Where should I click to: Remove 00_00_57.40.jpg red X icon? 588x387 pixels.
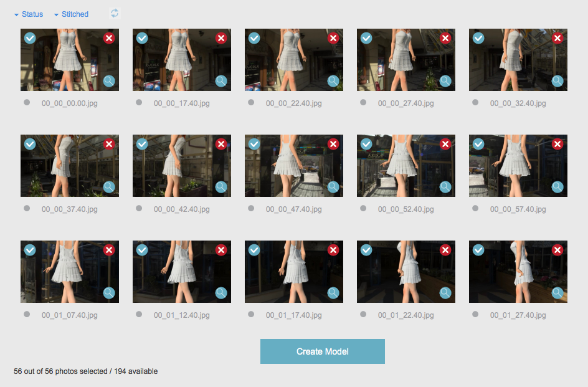coord(557,144)
